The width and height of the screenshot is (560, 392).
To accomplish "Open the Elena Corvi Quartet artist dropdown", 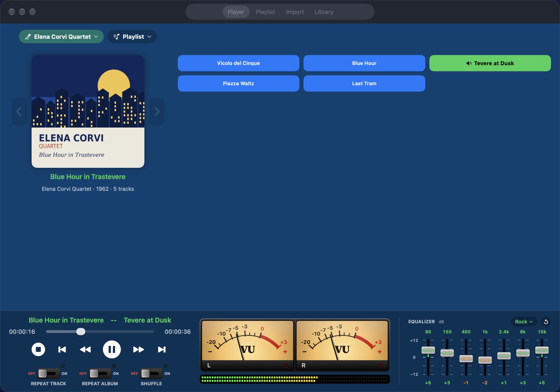I will point(61,37).
